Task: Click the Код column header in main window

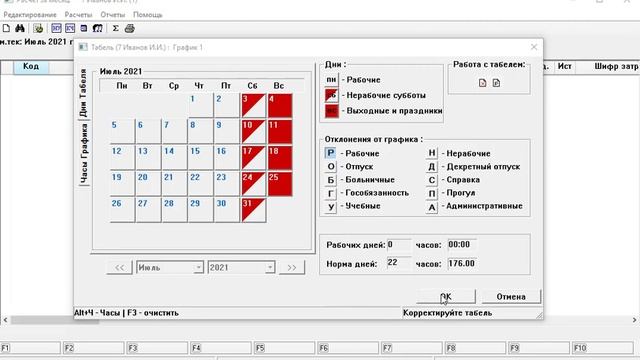Action: (x=31, y=67)
